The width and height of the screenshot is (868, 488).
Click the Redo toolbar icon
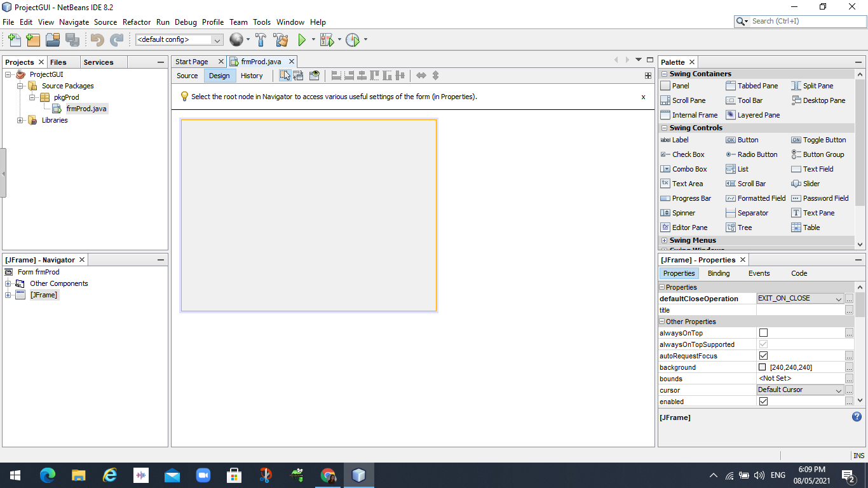(116, 39)
